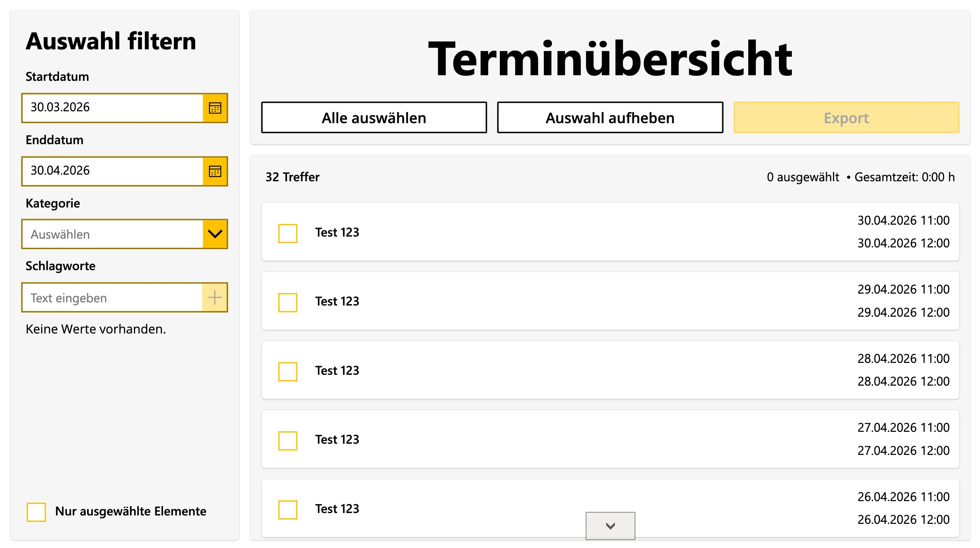
Task: Click the 0 ausgewählt status text
Action: pos(803,177)
